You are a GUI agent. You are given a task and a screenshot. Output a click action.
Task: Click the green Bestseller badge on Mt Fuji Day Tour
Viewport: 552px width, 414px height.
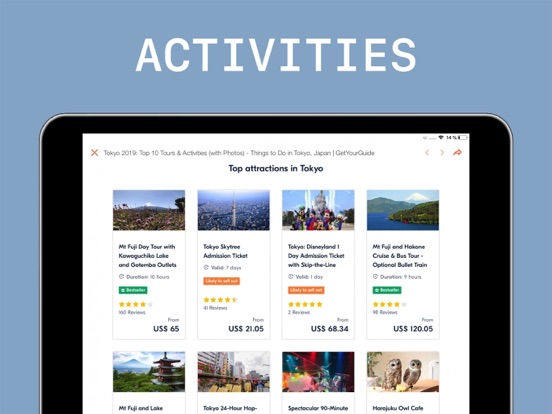click(133, 290)
